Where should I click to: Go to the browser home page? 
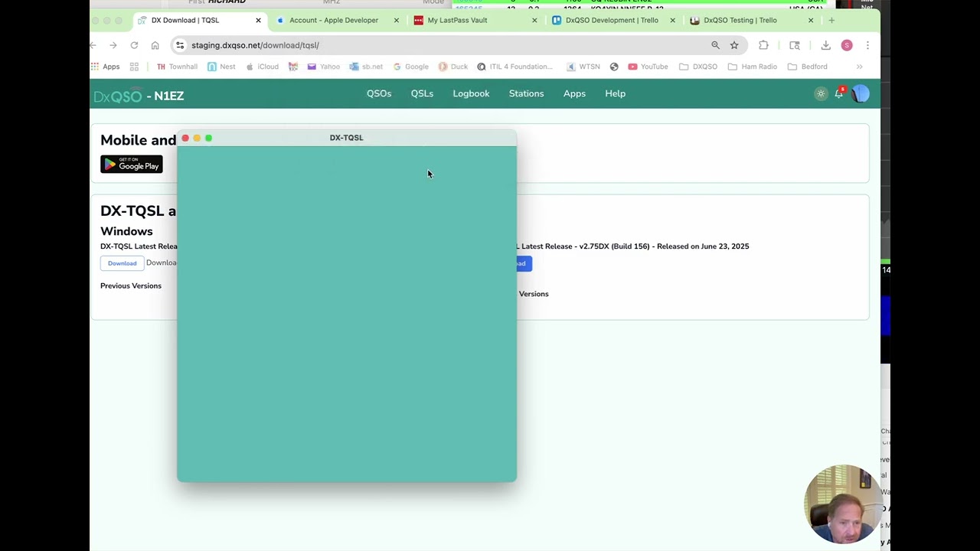coord(155,45)
